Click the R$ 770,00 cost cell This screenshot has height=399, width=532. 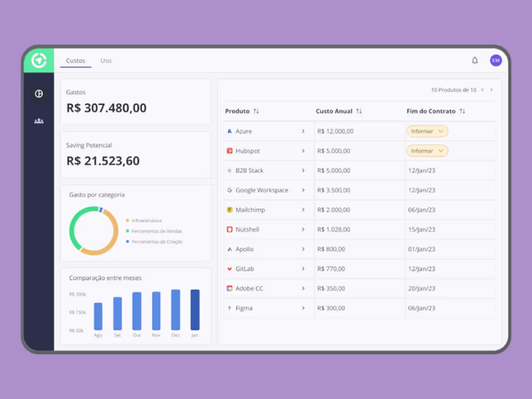click(331, 269)
